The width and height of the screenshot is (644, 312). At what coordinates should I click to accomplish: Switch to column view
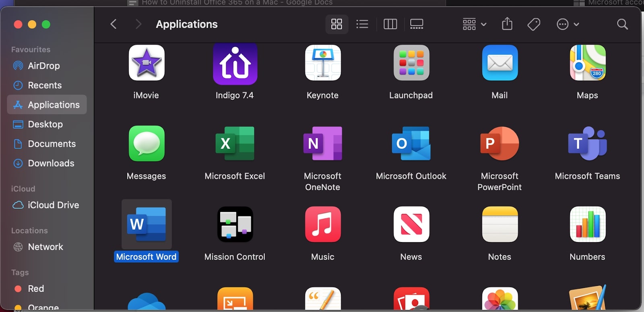click(390, 24)
